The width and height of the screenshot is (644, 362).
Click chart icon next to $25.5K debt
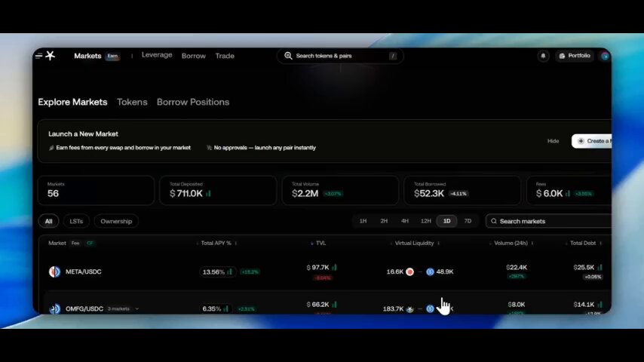600,268
